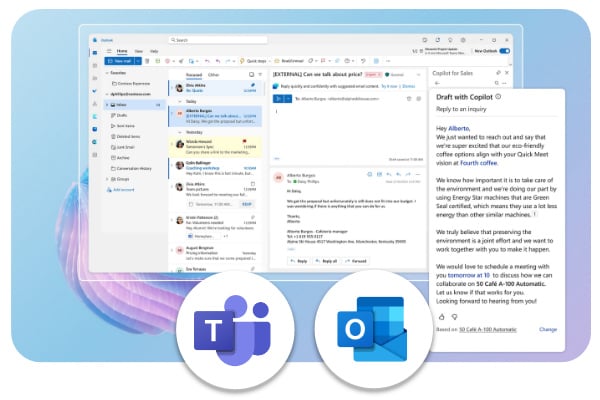Open Copilot for Sales ribbon app icon

[376, 61]
